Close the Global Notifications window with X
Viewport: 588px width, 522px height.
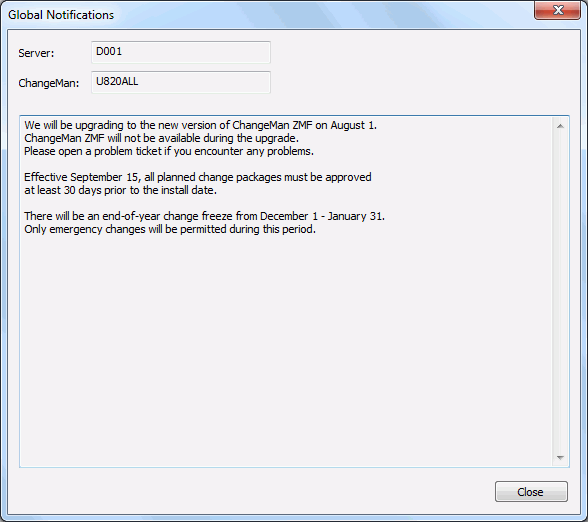coord(558,10)
